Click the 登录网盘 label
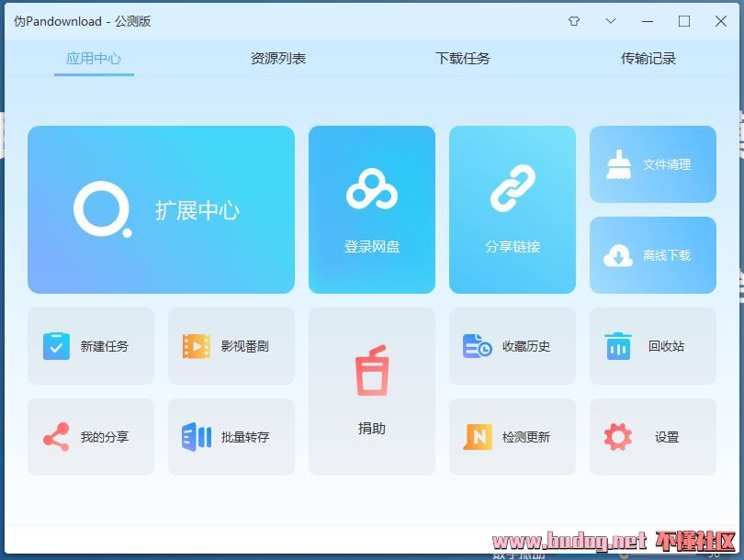This screenshot has width=744, height=560. click(372, 247)
